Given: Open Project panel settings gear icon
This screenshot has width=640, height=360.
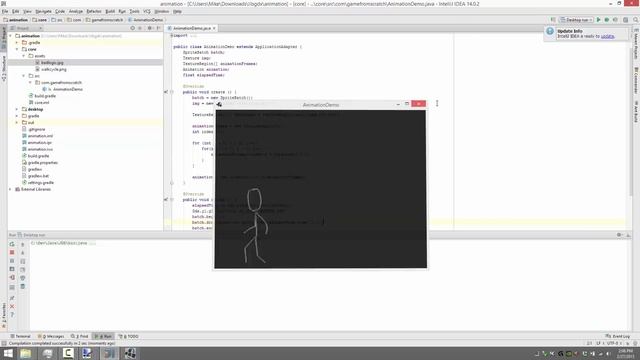Looking at the screenshot, I should (150, 28).
